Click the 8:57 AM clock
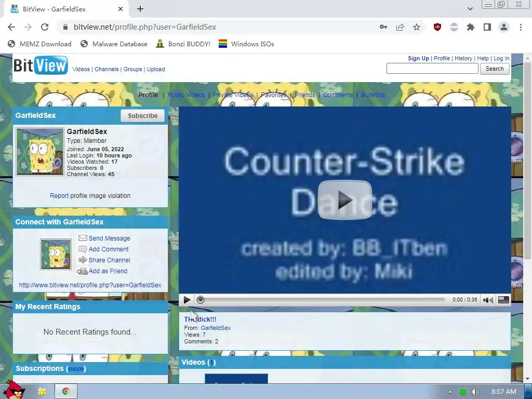Viewport: 532px width, 399px height. [x=504, y=392]
